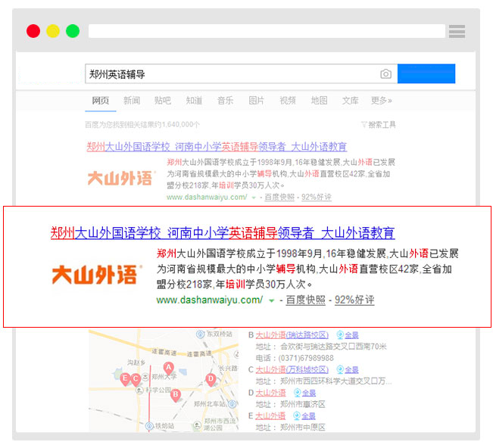Image resolution: width=493 pixels, height=448 pixels.
Task: Click the blue search button
Action: 426,74
